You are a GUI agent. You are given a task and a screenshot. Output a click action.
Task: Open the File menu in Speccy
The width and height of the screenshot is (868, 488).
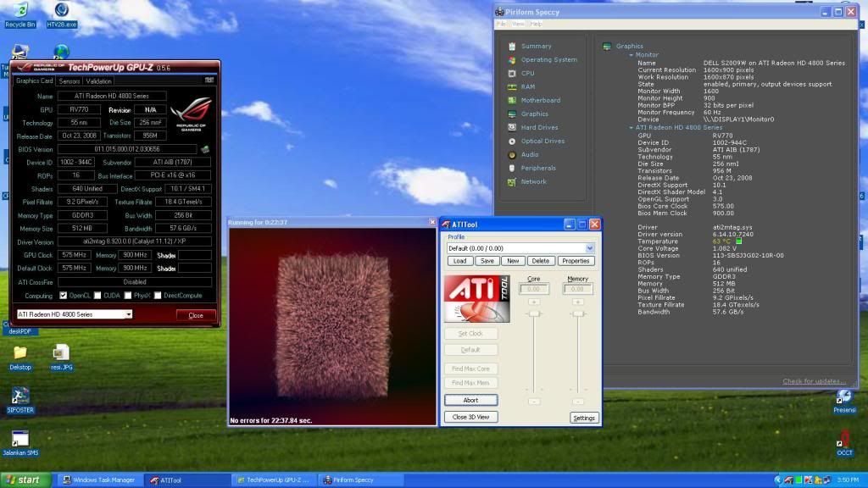pyautogui.click(x=501, y=25)
